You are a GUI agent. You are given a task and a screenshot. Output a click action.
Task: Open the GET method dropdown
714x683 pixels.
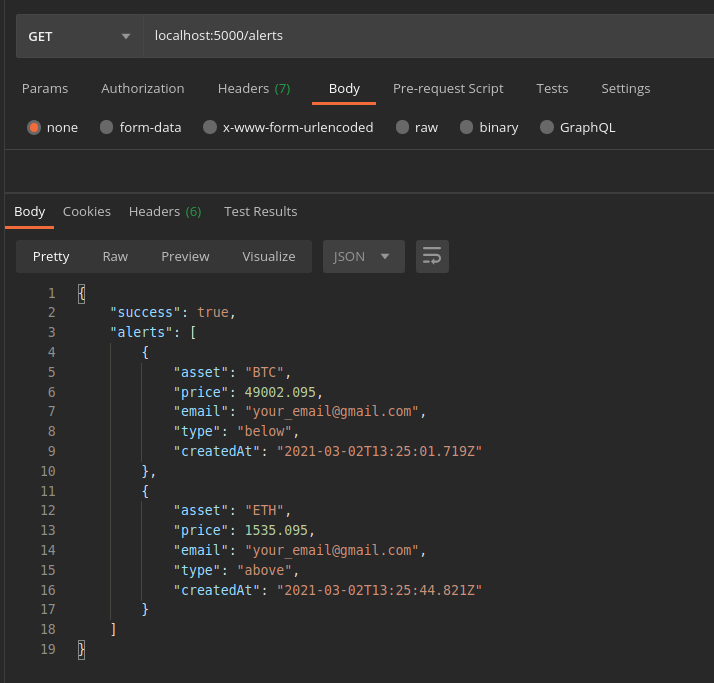[x=79, y=36]
